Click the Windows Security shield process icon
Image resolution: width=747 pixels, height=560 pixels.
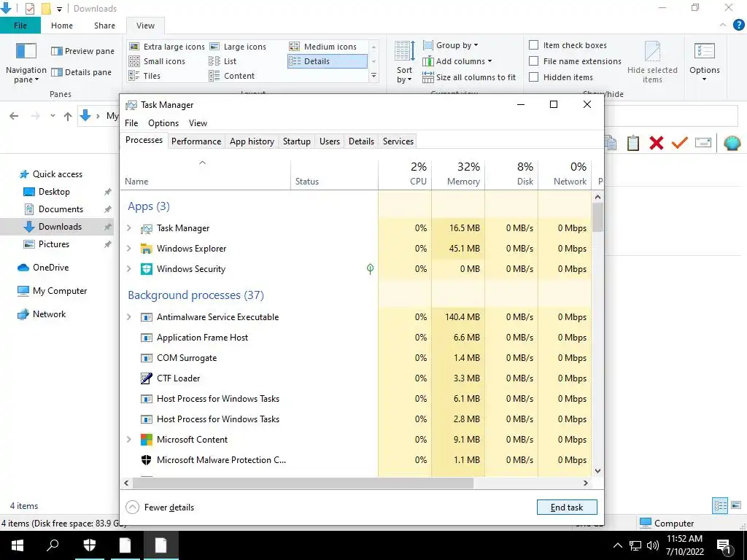(x=146, y=269)
